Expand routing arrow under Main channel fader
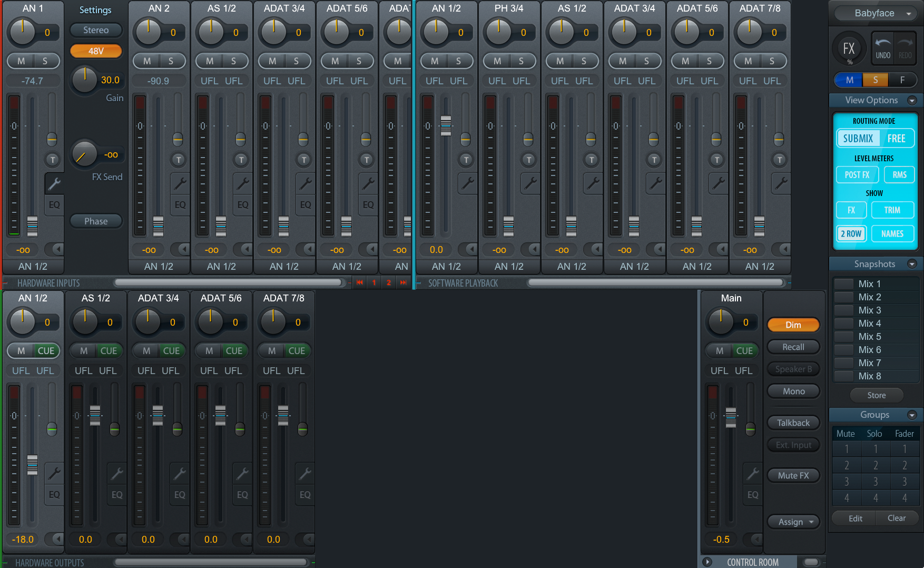This screenshot has width=924, height=568. click(753, 539)
